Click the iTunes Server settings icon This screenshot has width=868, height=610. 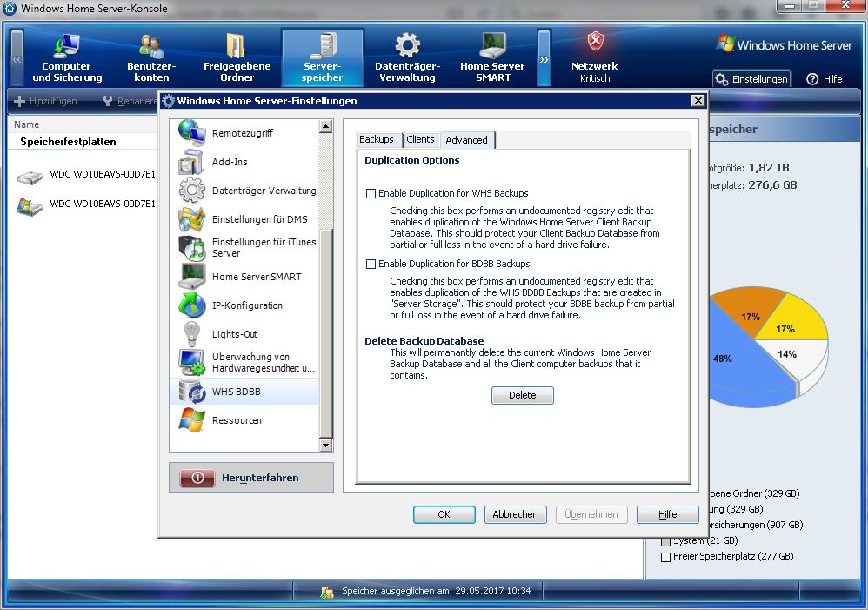(191, 248)
